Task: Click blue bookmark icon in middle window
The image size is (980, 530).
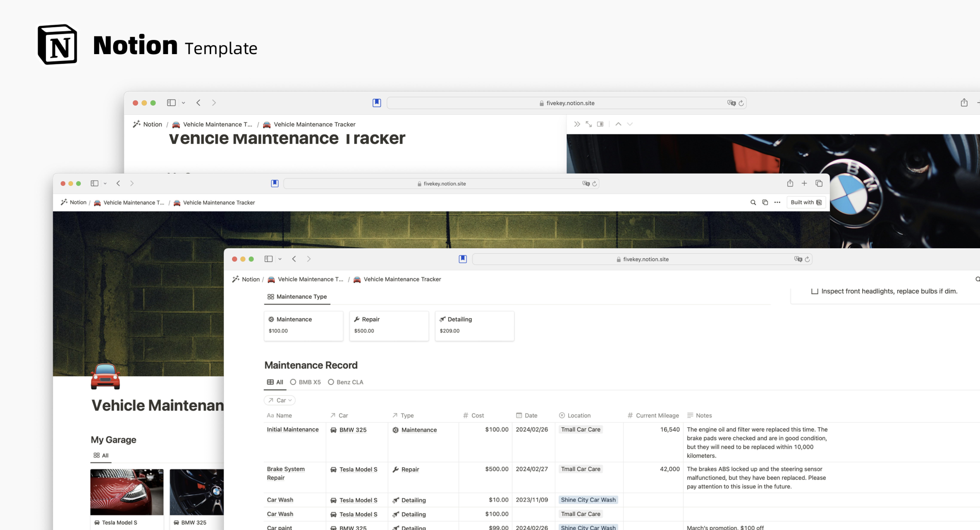Action: [x=275, y=183]
